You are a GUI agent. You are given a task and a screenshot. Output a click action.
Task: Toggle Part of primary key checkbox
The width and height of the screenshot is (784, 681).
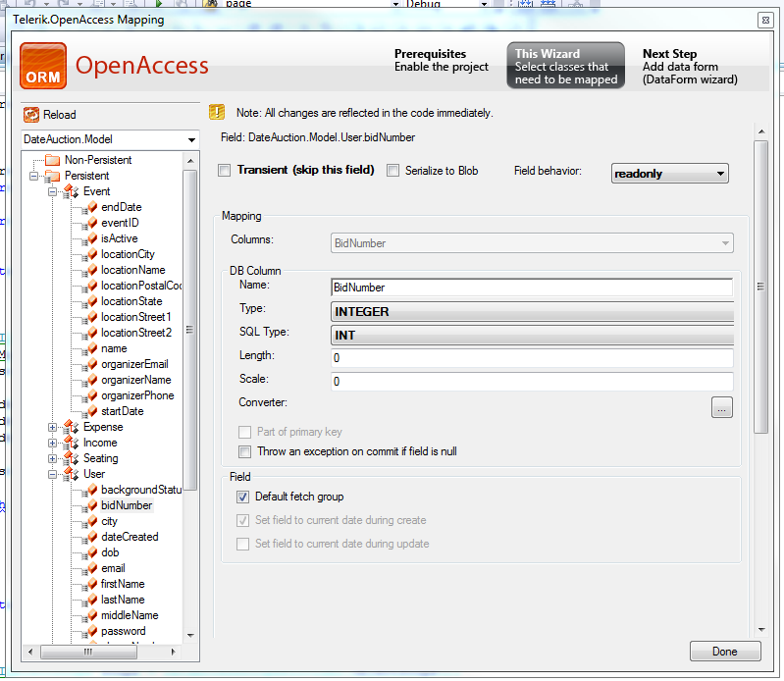245,432
